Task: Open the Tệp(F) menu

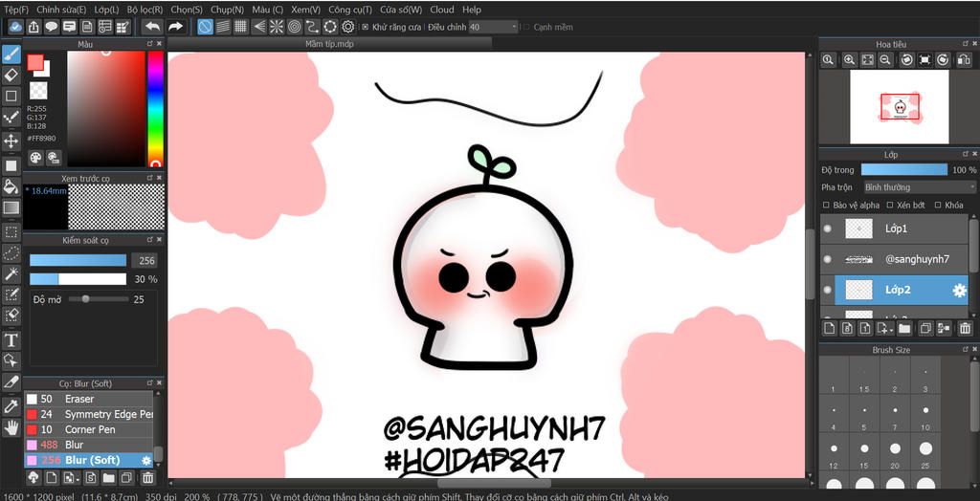Action: pos(16,10)
